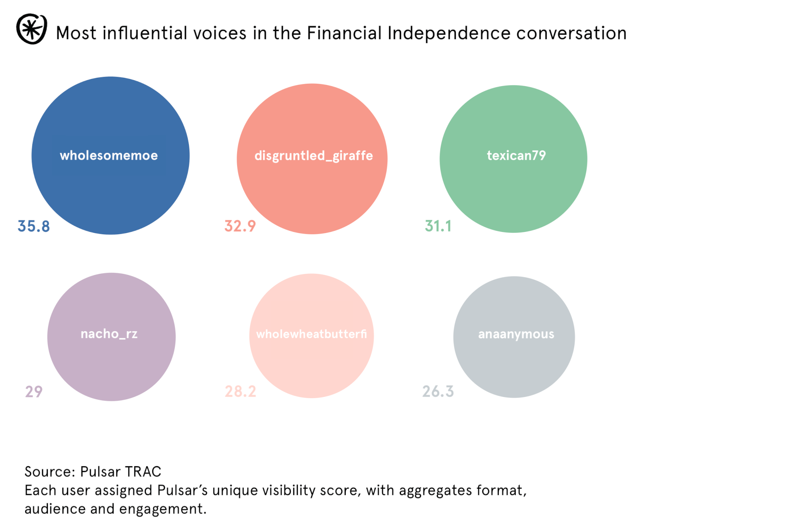Screen dimensions: 797x532
Task: Click "Most influential voices" in the title
Action: [151, 33]
